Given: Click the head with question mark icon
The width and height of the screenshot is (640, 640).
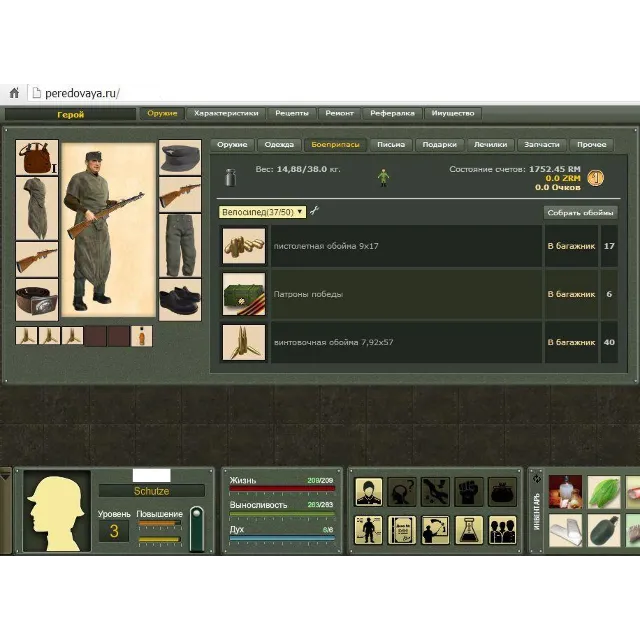Looking at the screenshot, I should click(402, 492).
